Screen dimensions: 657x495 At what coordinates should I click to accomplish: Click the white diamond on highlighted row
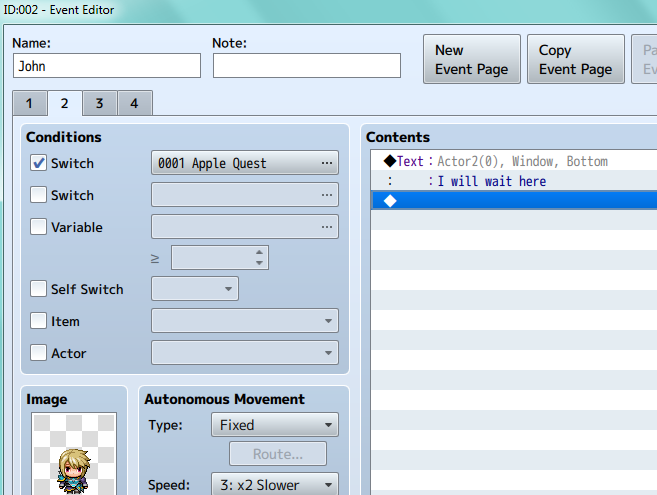[x=390, y=201]
